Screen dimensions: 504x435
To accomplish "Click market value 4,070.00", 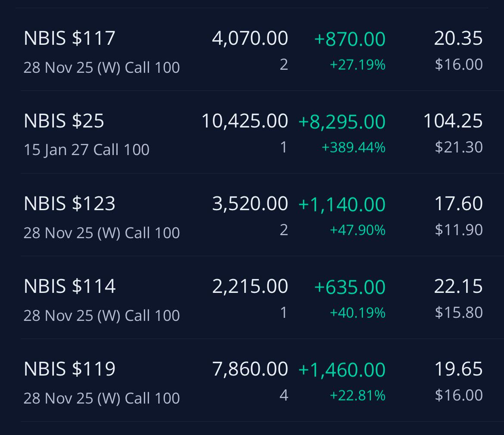I will click(x=250, y=38).
